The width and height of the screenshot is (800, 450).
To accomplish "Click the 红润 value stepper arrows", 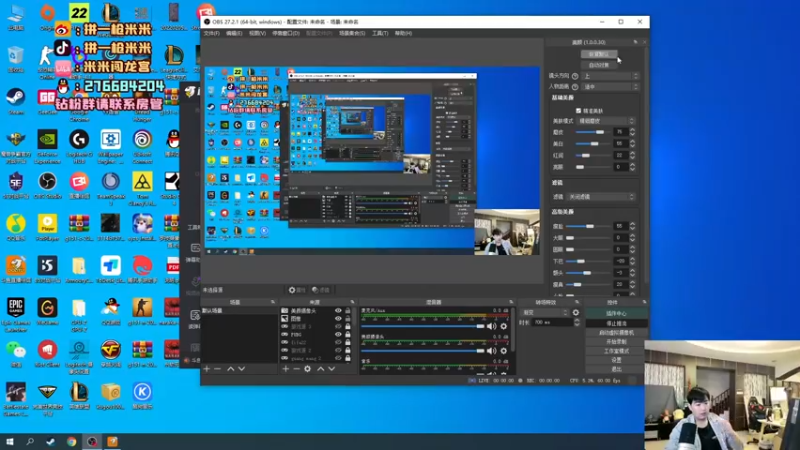I will pyautogui.click(x=633, y=155).
